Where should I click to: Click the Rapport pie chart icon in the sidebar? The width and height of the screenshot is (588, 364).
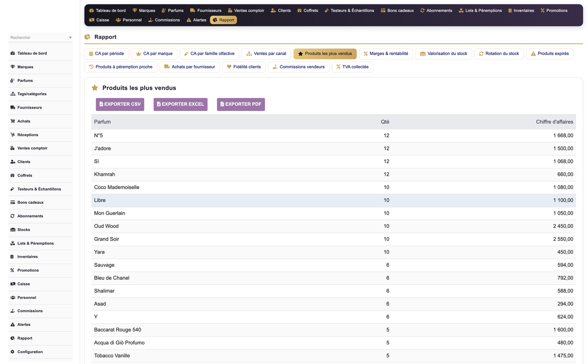coord(13,338)
